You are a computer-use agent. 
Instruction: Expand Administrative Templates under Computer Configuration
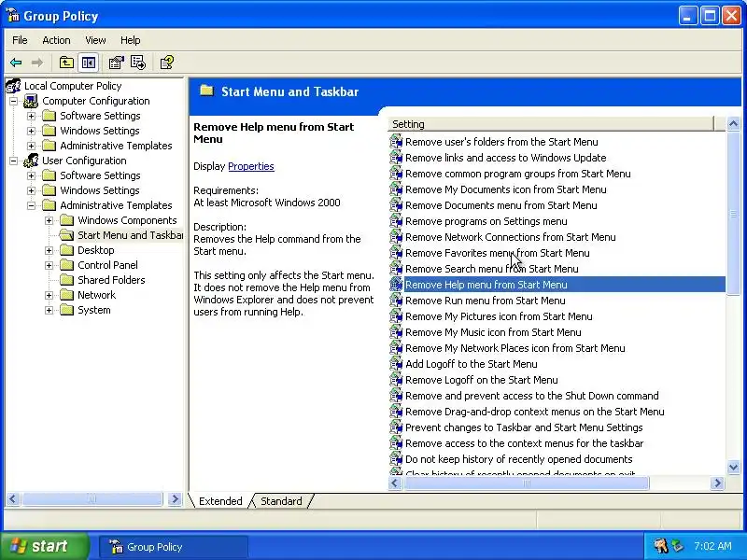[x=31, y=146]
